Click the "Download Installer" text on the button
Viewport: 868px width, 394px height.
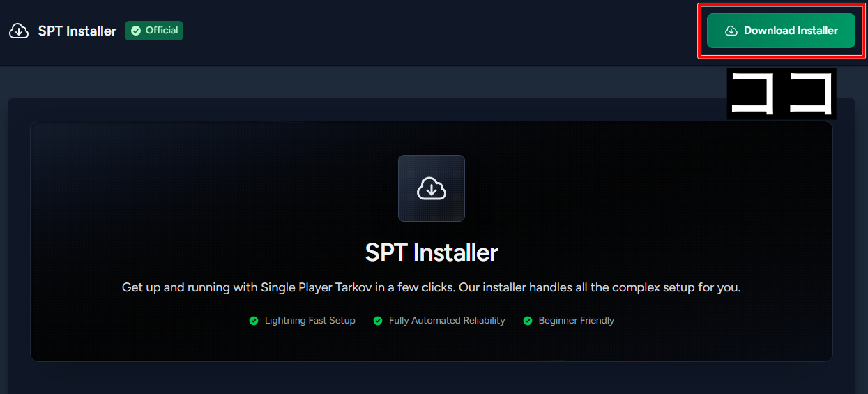tap(791, 31)
